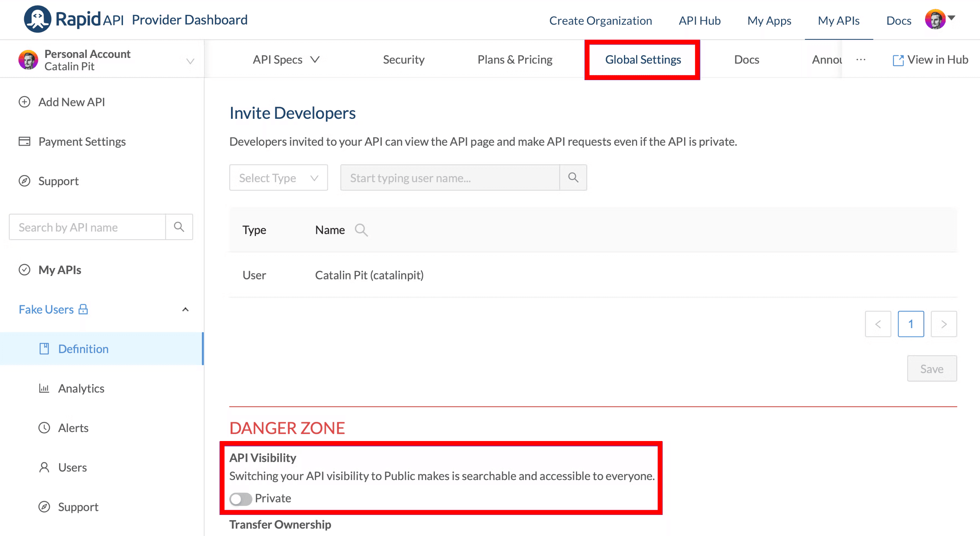The image size is (980, 536).
Task: Click the User cell in developers table
Action: pyautogui.click(x=254, y=275)
